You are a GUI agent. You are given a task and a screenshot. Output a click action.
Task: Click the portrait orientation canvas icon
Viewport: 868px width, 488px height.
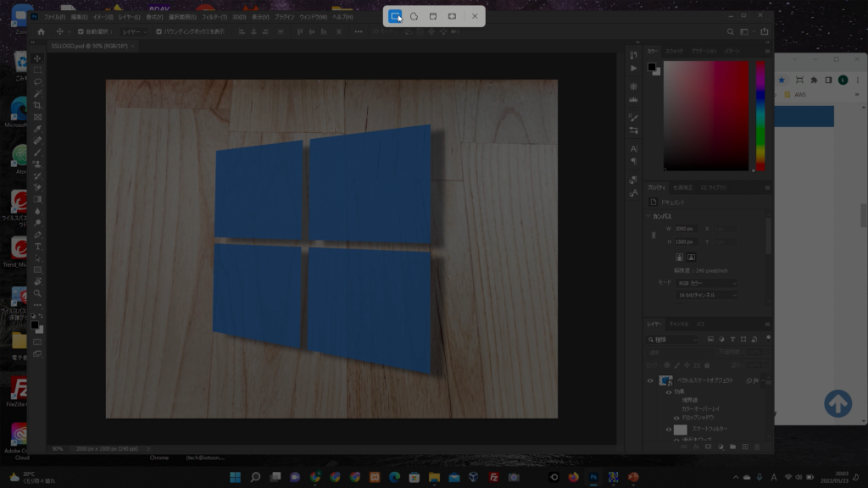[x=679, y=258]
